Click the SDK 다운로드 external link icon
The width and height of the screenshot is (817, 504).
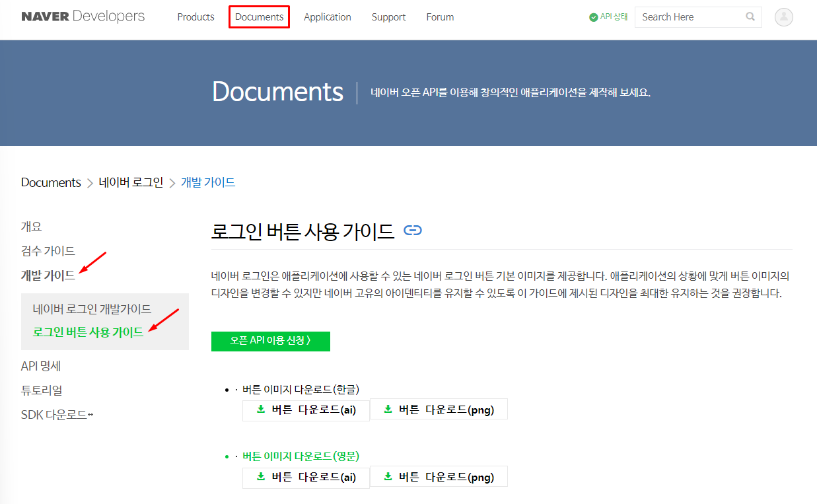point(90,415)
